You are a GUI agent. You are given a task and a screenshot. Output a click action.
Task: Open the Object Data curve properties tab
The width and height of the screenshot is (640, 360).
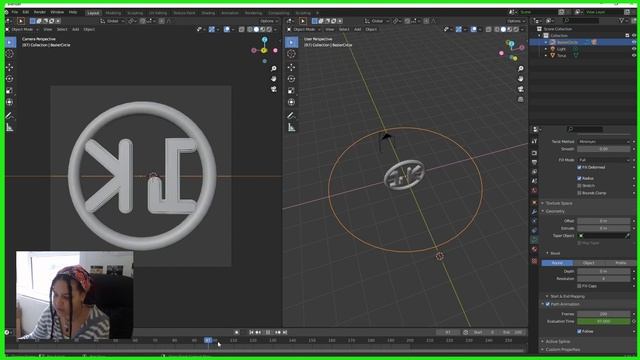coord(534,240)
